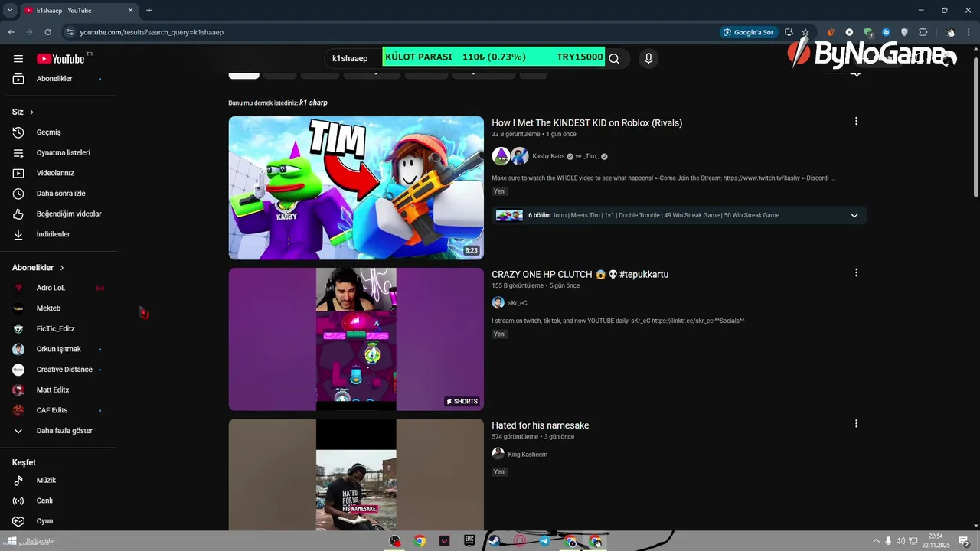Play the Roblox Rivals video thumbnail
The height and width of the screenshot is (551, 980).
tap(356, 188)
